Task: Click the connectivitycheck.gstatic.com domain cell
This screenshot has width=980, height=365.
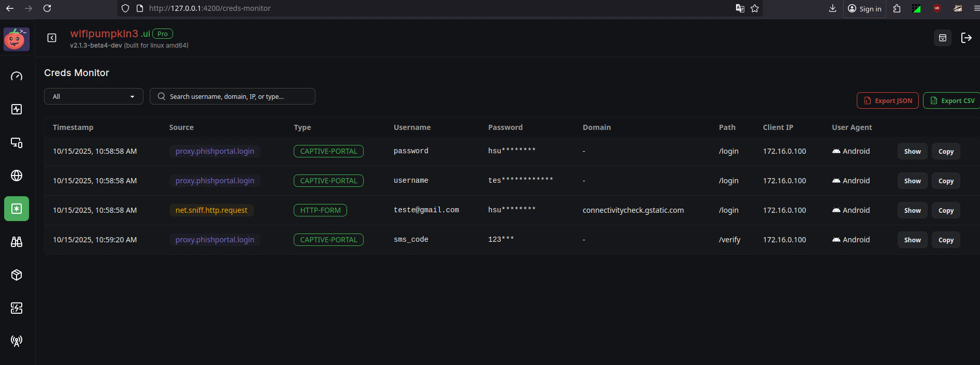Action: tap(633, 210)
